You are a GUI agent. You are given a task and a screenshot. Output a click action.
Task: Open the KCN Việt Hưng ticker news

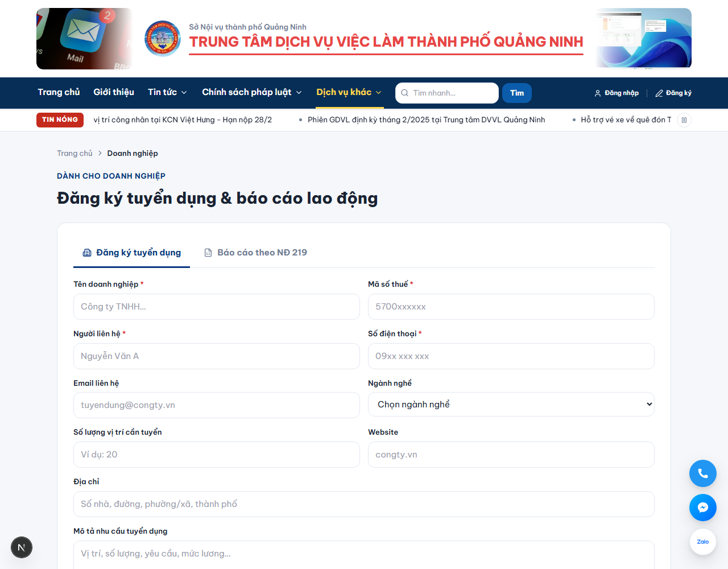point(183,119)
